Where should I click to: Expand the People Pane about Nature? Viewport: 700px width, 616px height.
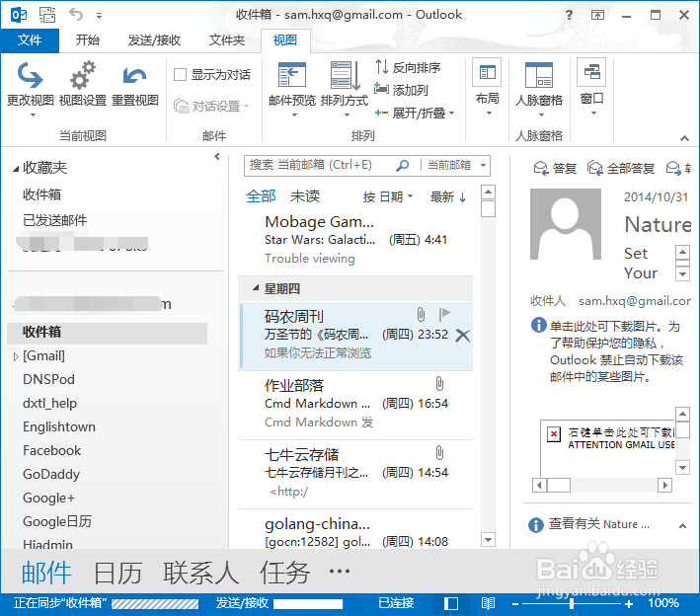pos(682,526)
